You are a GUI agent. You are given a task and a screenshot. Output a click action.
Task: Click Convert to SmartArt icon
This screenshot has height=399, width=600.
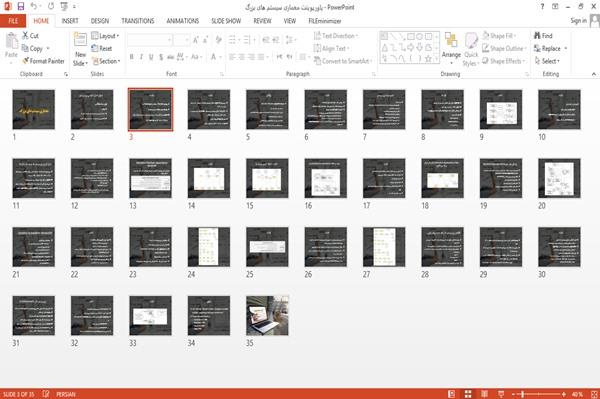coord(317,61)
